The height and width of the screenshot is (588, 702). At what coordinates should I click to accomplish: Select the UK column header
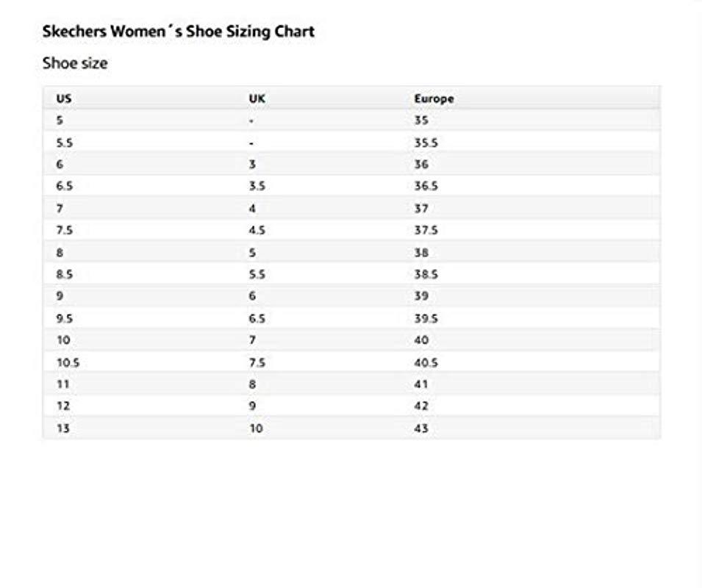pos(256,98)
